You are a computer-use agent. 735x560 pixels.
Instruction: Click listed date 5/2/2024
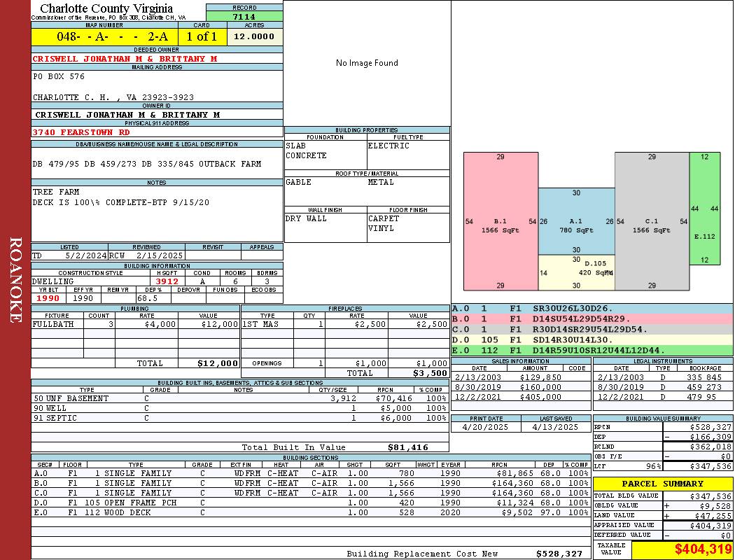[x=86, y=255]
